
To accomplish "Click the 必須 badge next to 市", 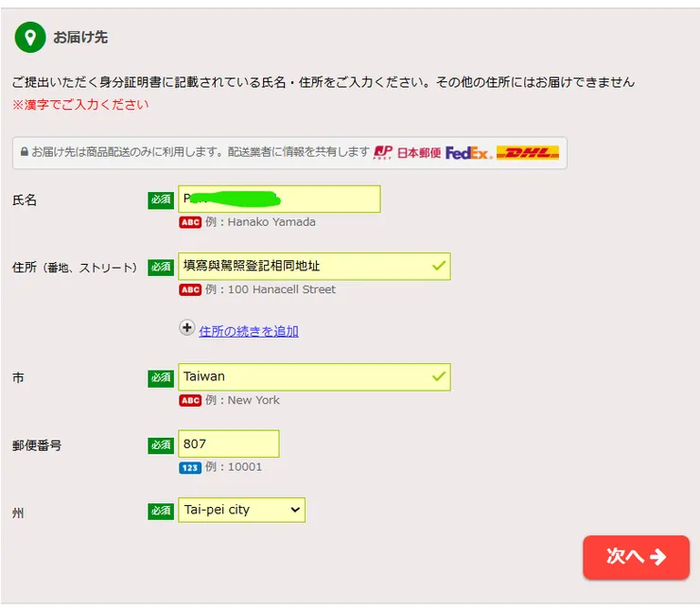I will [x=161, y=378].
